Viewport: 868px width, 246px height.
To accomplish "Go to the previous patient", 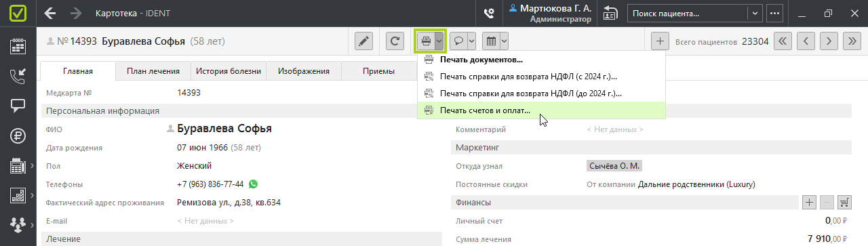I will pyautogui.click(x=806, y=41).
